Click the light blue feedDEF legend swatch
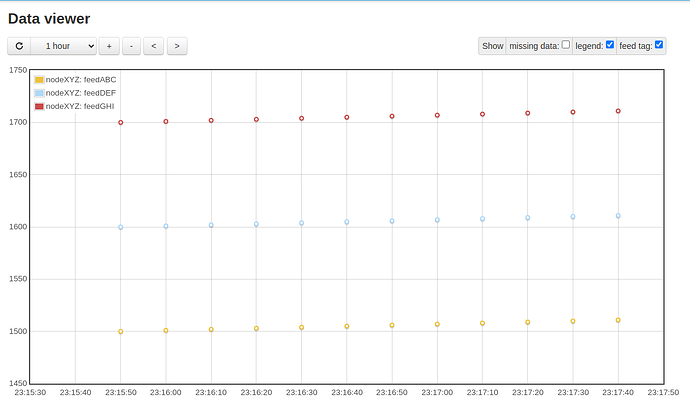 39,93
